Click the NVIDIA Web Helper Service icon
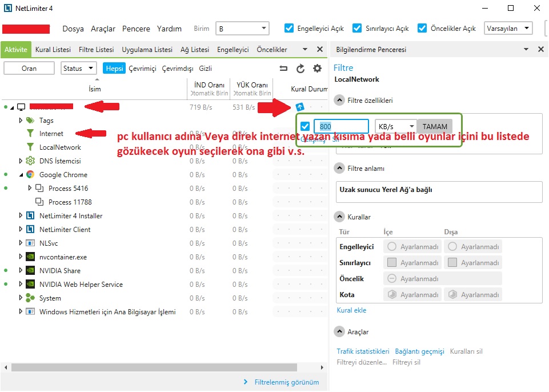This screenshot has width=549, height=392. click(x=30, y=284)
